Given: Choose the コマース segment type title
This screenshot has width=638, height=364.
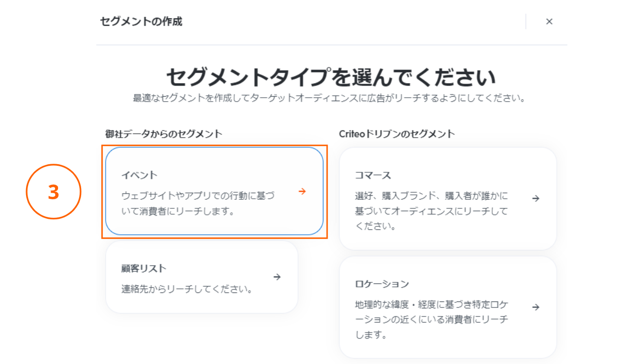Looking at the screenshot, I should tap(373, 175).
